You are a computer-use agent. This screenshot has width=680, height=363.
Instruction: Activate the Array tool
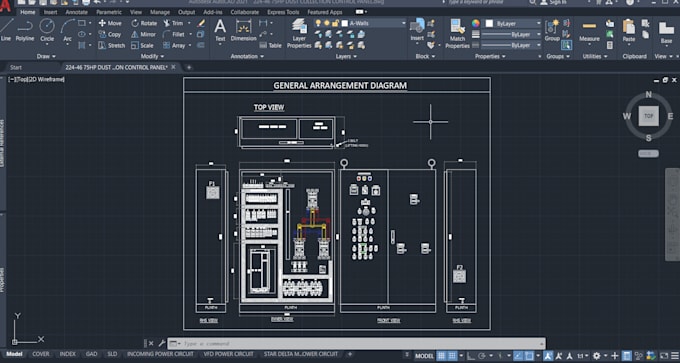pos(174,45)
